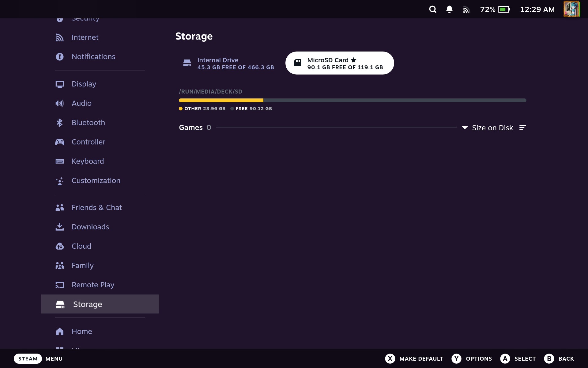Screen dimensions: 588x368
Task: Click the STEAM menu button
Action: click(x=28, y=358)
